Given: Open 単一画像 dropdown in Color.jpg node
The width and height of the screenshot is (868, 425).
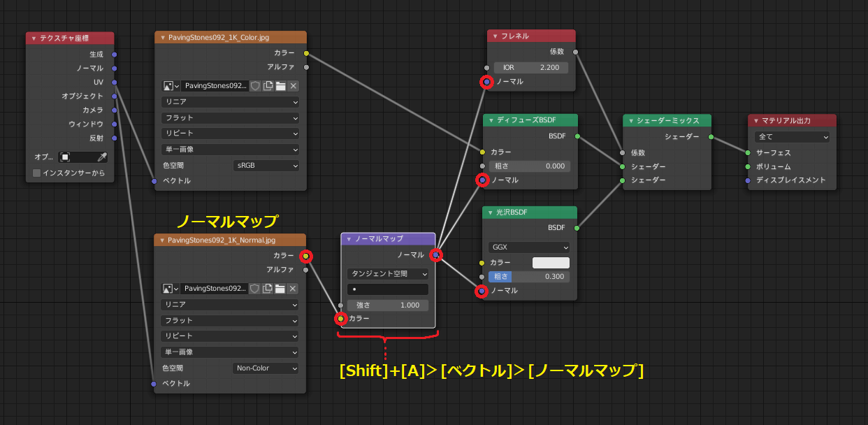Looking at the screenshot, I should [230, 150].
